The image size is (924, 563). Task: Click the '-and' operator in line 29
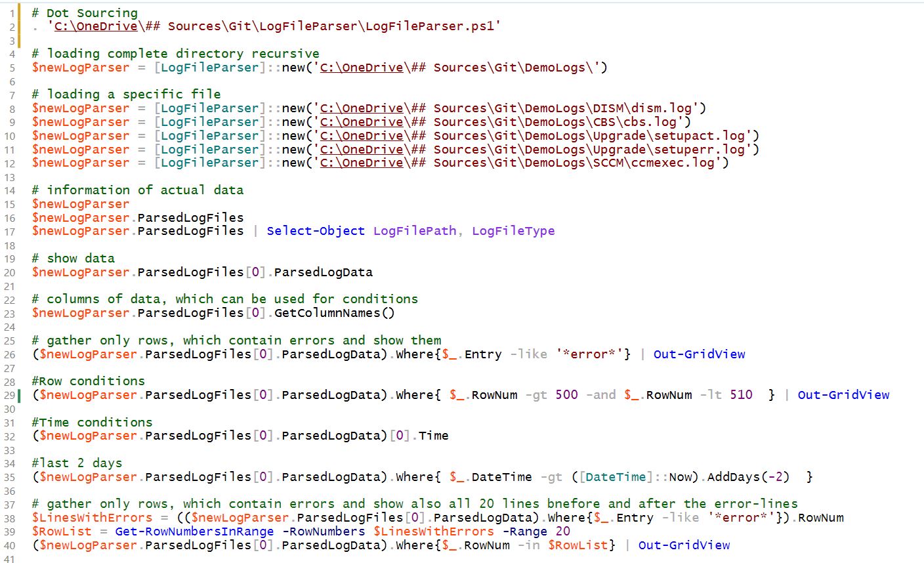click(x=601, y=395)
